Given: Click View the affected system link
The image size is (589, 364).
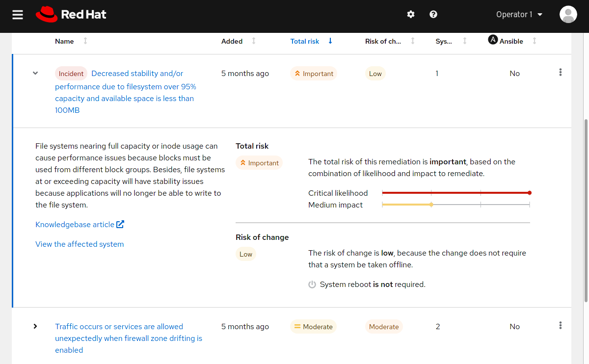Looking at the screenshot, I should 80,244.
